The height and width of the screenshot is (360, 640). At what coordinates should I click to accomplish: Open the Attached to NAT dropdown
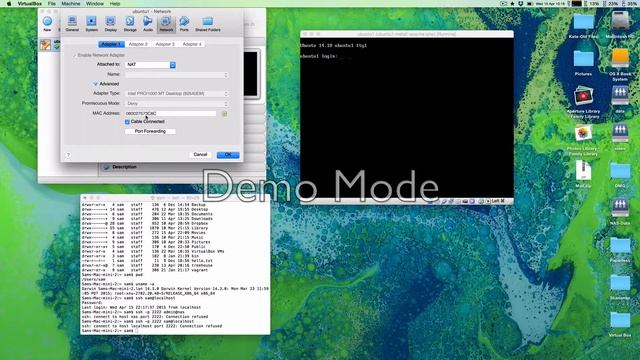coord(151,64)
